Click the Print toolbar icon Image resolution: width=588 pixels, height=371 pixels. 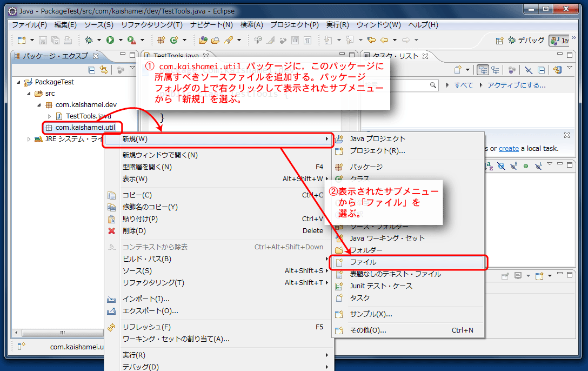(x=68, y=40)
